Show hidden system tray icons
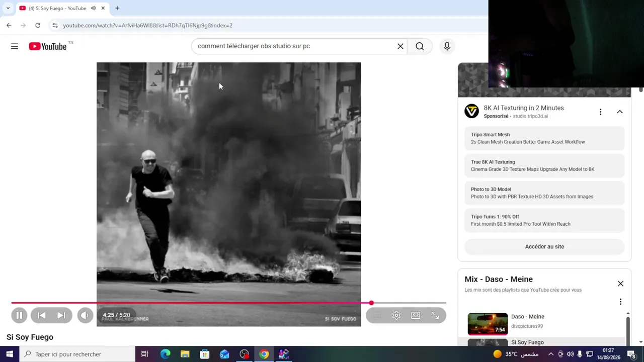Image resolution: width=644 pixels, height=362 pixels. tap(551, 354)
